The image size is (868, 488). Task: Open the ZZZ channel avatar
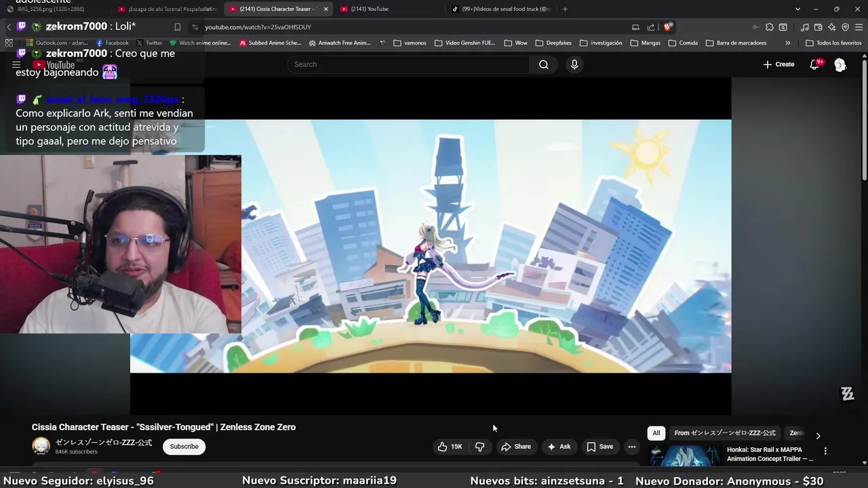click(41, 446)
